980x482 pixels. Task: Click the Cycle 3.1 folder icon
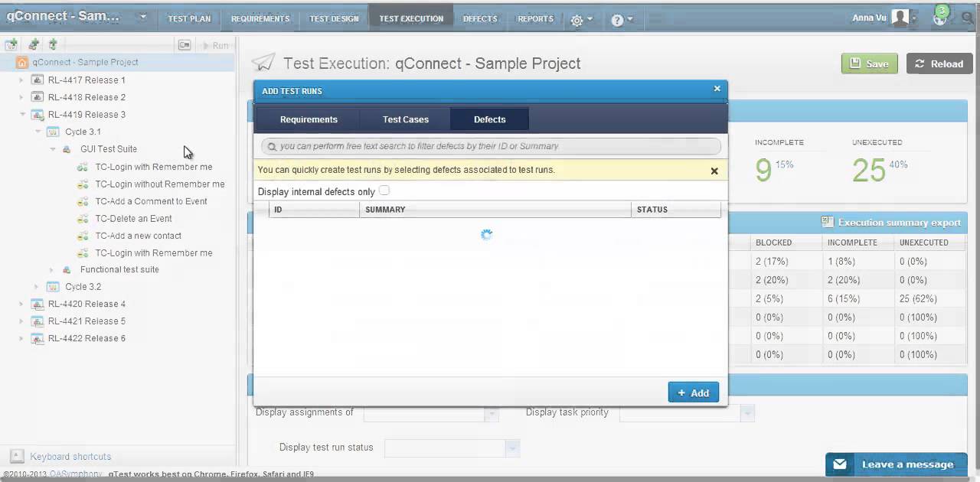point(53,132)
